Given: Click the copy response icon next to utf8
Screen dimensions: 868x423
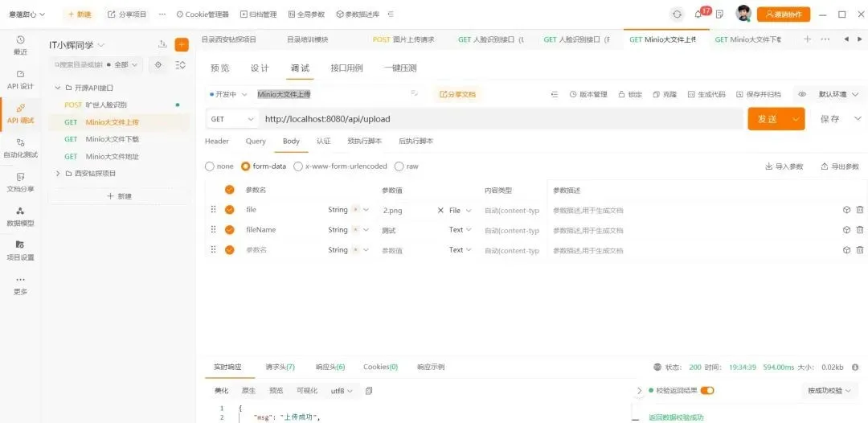Looking at the screenshot, I should pyautogui.click(x=369, y=391).
